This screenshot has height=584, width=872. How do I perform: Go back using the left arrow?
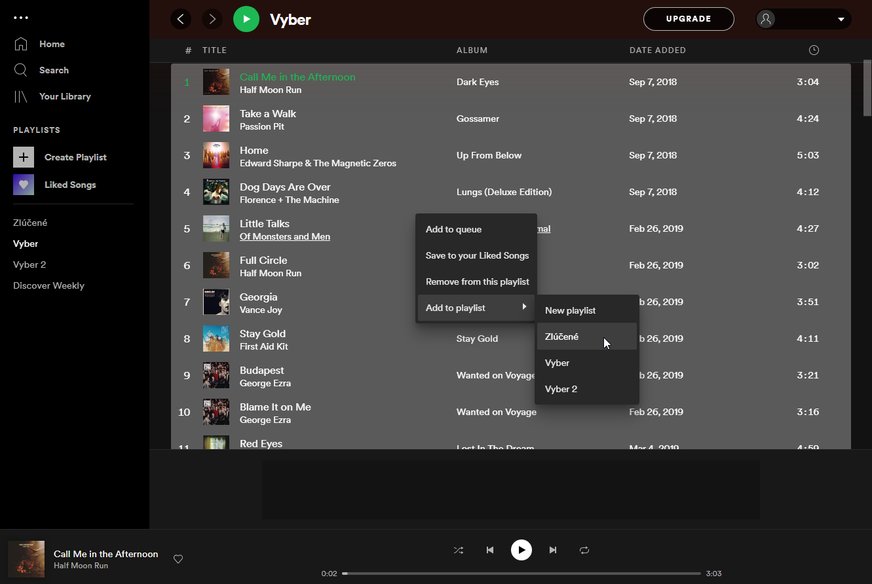click(x=181, y=19)
